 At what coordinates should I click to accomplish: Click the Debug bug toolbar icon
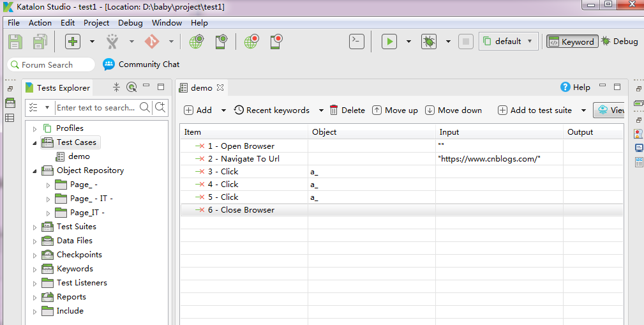tap(429, 42)
